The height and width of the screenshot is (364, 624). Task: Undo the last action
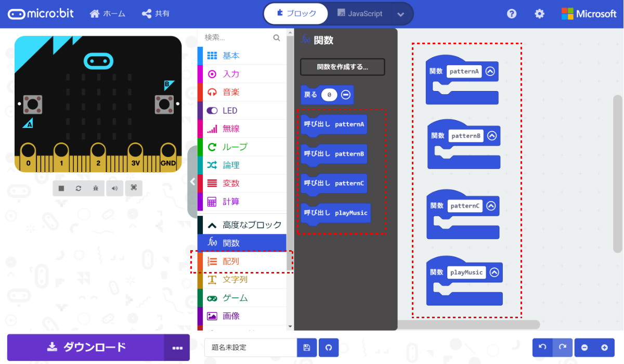click(x=541, y=347)
